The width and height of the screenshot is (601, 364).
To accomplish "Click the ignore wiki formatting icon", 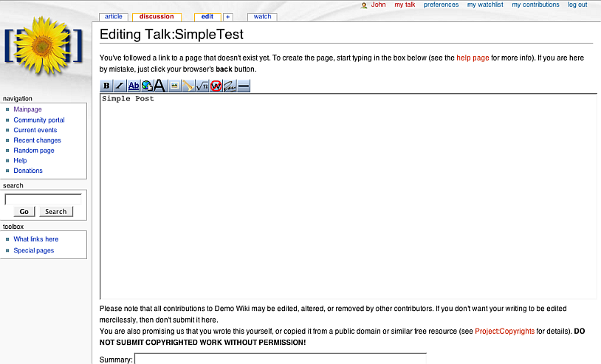I will pos(216,86).
